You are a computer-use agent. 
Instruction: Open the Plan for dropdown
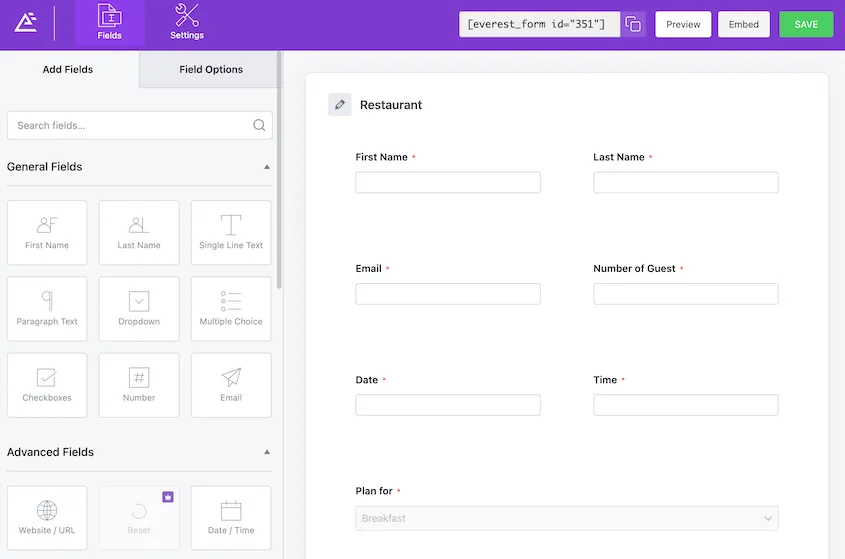567,518
